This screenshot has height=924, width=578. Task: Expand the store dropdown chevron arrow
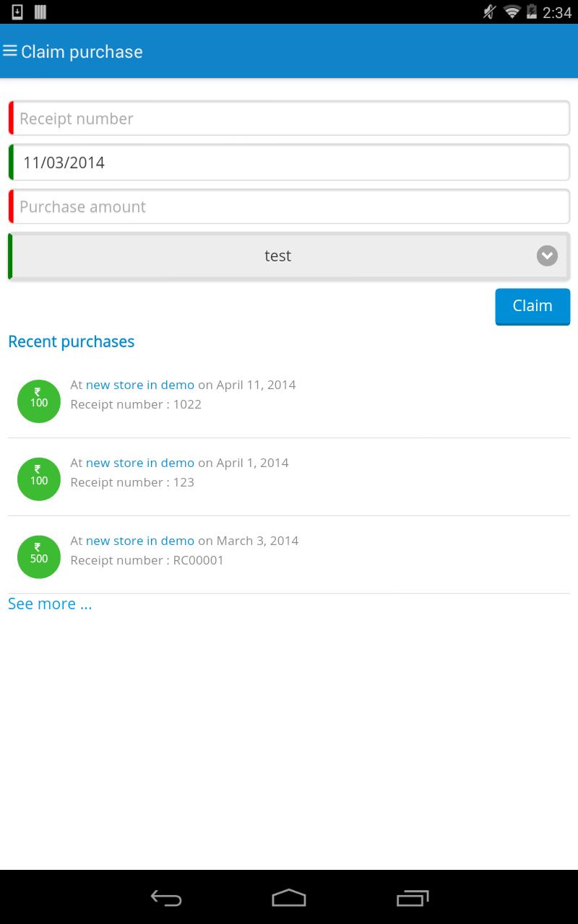click(547, 256)
